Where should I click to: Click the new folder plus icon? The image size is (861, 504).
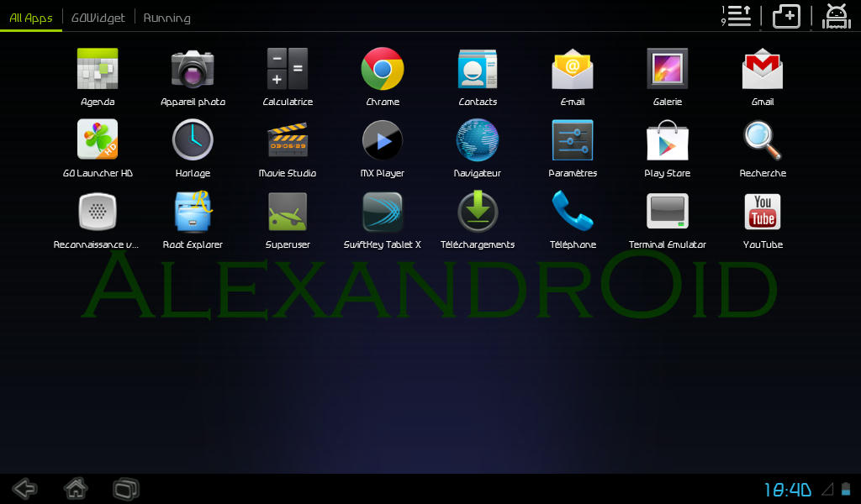tap(786, 16)
